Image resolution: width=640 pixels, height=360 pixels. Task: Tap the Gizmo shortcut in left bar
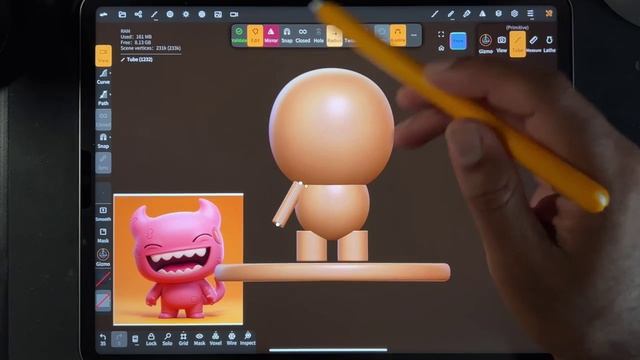point(103,258)
